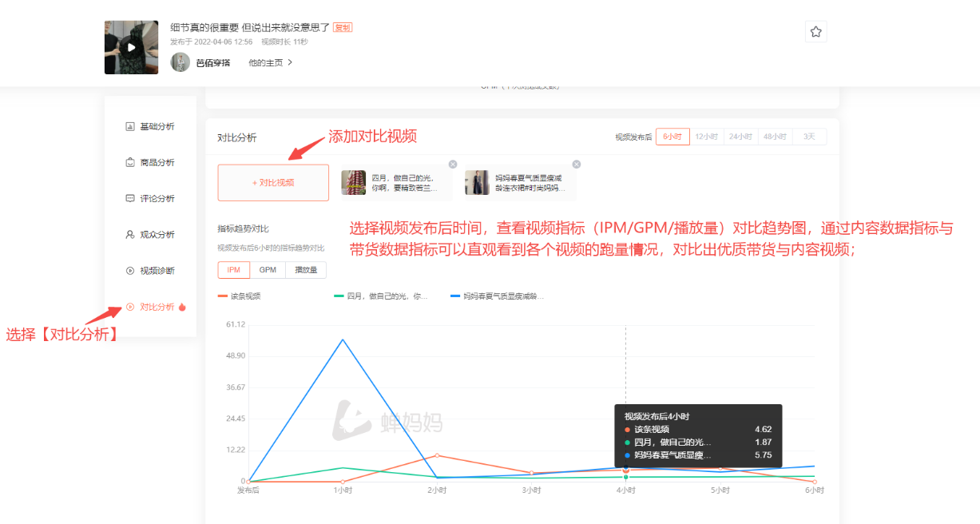The image size is (980, 524).
Task: Remove the 妈妈春夏气质显瘦 comparison video
Action: click(577, 164)
